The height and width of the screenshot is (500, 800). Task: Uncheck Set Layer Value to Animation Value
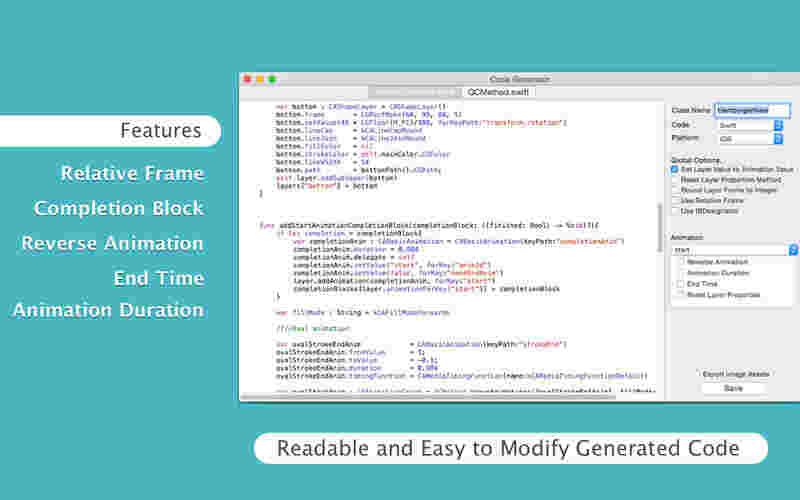674,169
